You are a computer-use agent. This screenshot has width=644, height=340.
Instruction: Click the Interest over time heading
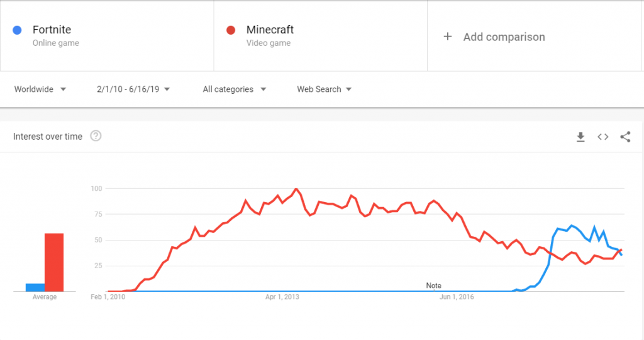(48, 137)
